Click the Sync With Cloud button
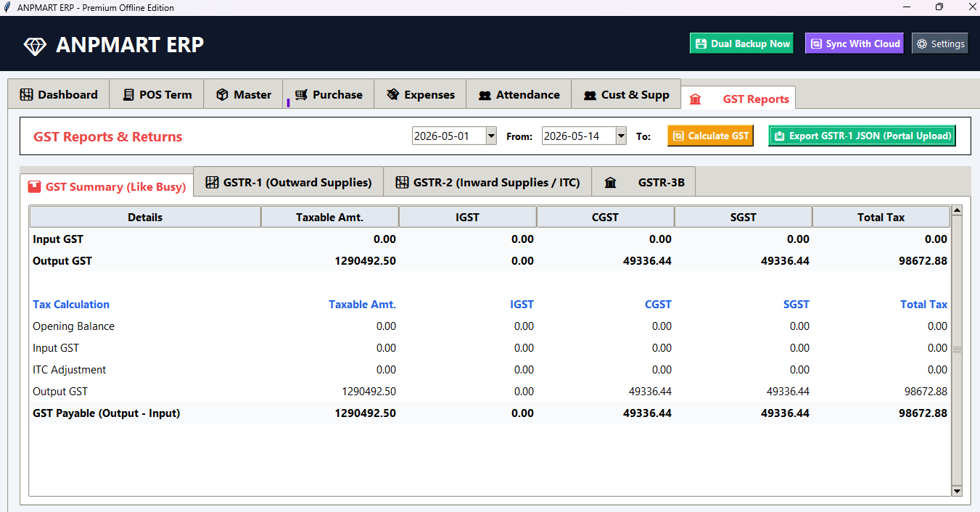 855,44
